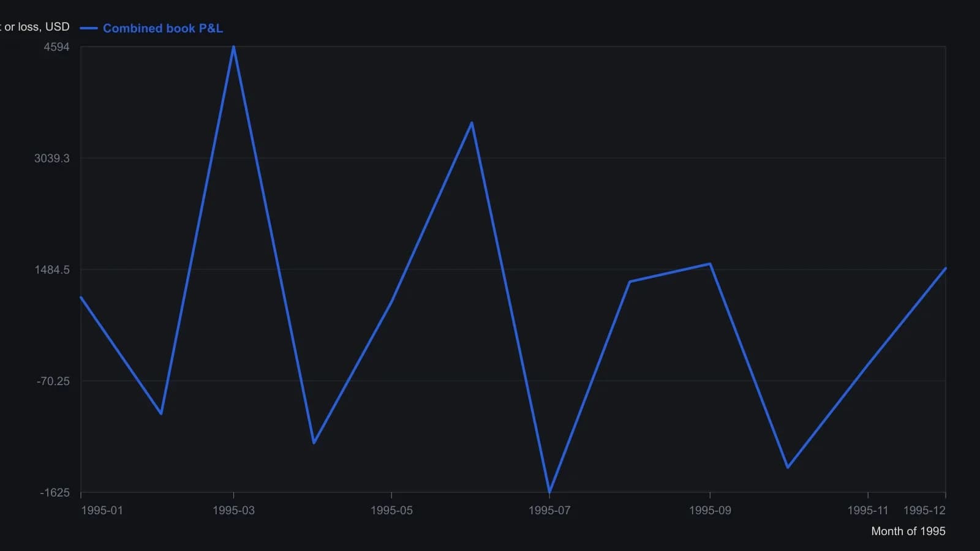Click the blue legend line swatch
980x551 pixels.
tap(89, 28)
